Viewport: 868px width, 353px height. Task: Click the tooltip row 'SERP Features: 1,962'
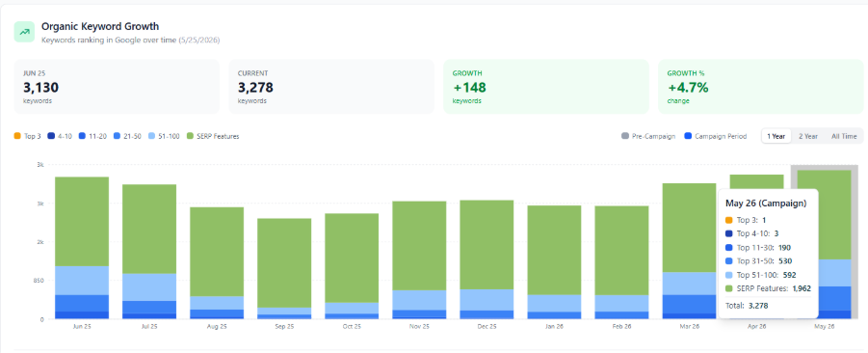[768, 288]
